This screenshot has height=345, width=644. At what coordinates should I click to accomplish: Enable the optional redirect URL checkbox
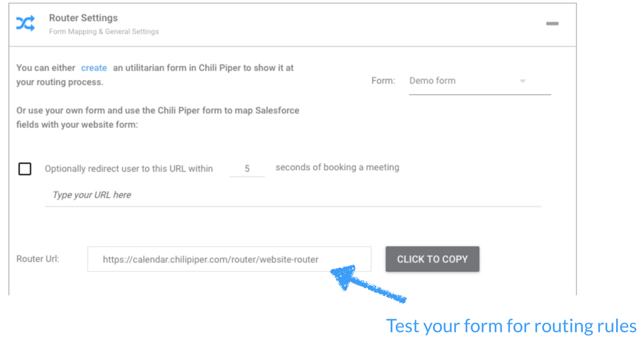(x=25, y=169)
